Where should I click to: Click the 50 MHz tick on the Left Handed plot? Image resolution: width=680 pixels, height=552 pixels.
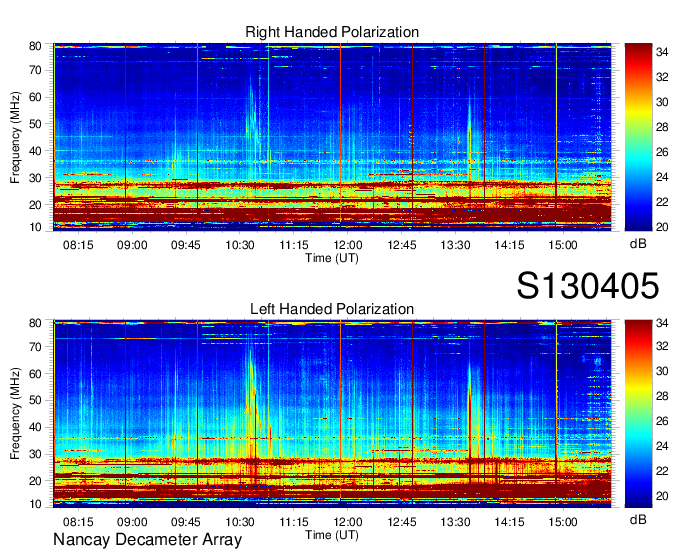pyautogui.click(x=35, y=400)
